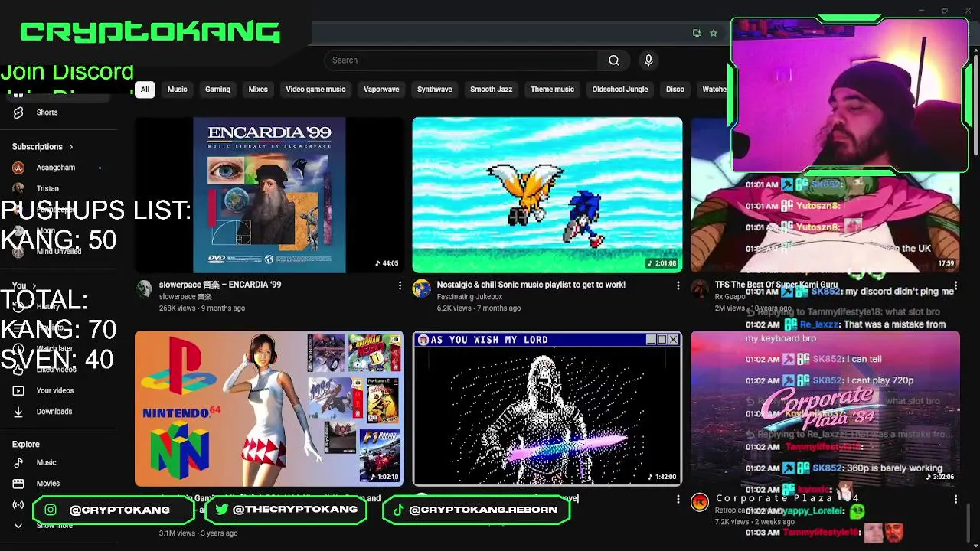
Task: Select the Disco filter chip
Action: (675, 90)
